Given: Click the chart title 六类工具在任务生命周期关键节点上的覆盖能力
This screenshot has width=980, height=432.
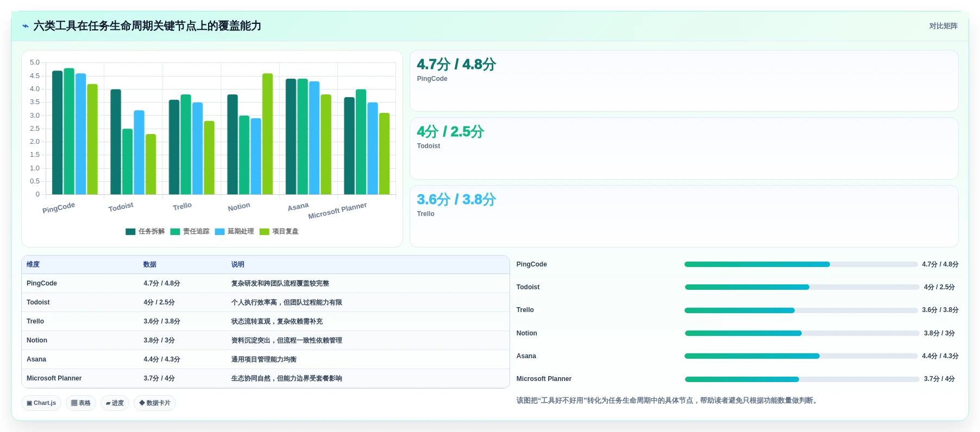Looking at the screenshot, I should 147,26.
